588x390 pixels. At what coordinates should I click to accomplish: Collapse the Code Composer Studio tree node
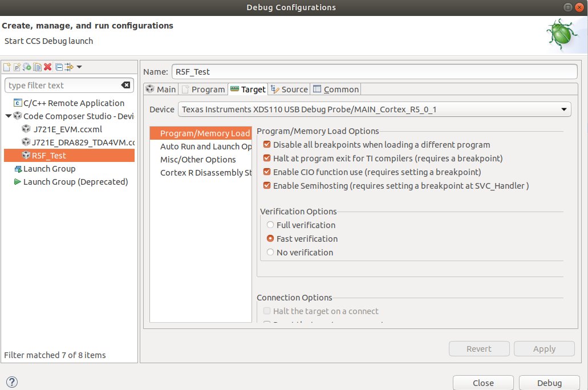click(x=9, y=116)
